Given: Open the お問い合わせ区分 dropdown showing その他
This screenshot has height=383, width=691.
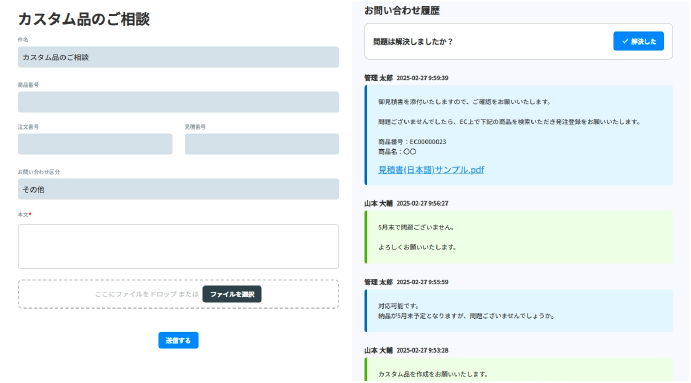Looking at the screenshot, I should [x=178, y=189].
